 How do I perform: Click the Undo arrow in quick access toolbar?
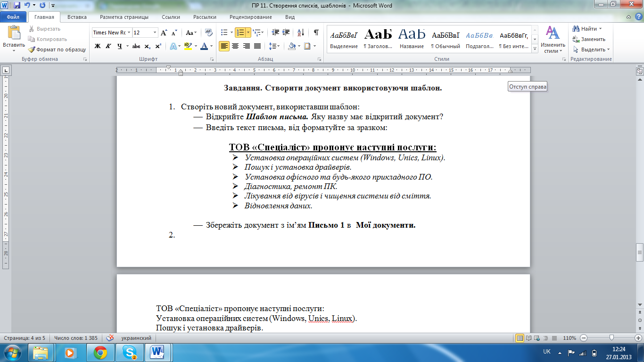point(27,5)
